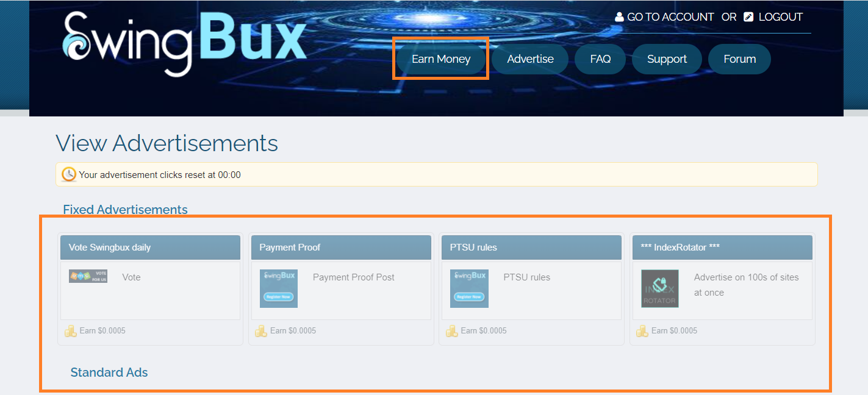Click GO TO ACCOUNT link
This screenshot has height=395, width=868.
click(x=670, y=17)
